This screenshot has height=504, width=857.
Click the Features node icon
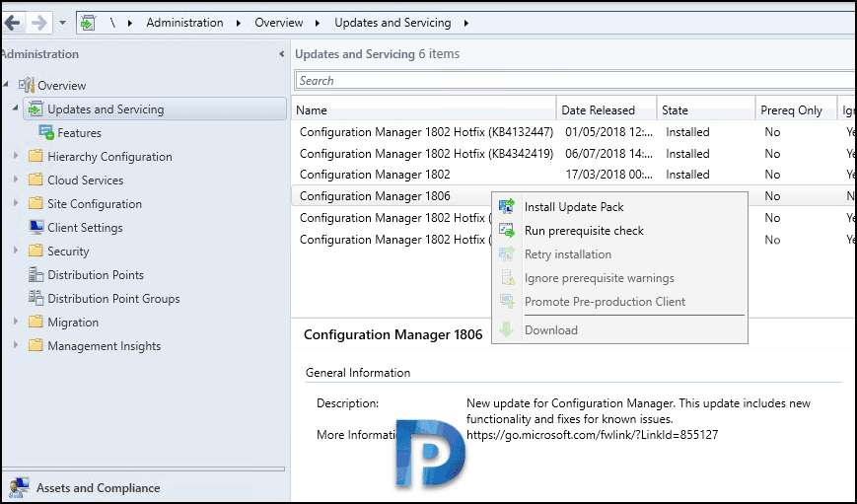tap(46, 132)
